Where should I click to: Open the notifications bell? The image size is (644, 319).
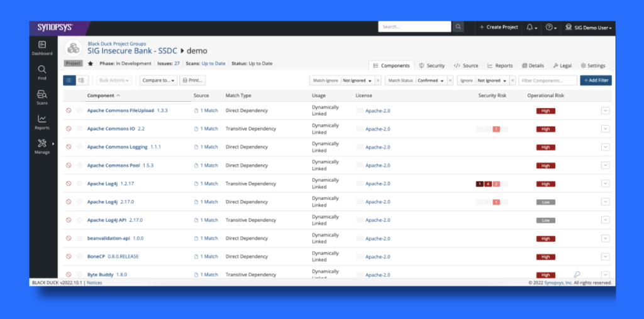[532, 27]
